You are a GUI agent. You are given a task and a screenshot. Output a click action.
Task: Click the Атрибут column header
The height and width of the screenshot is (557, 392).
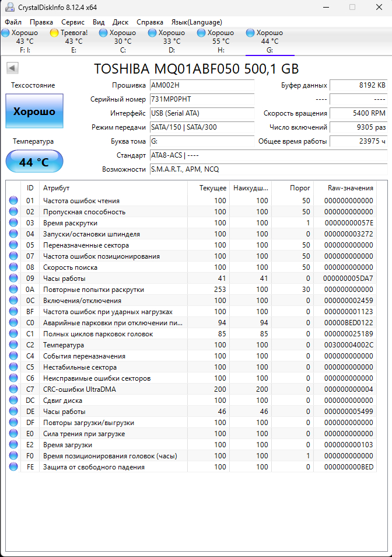click(x=56, y=188)
